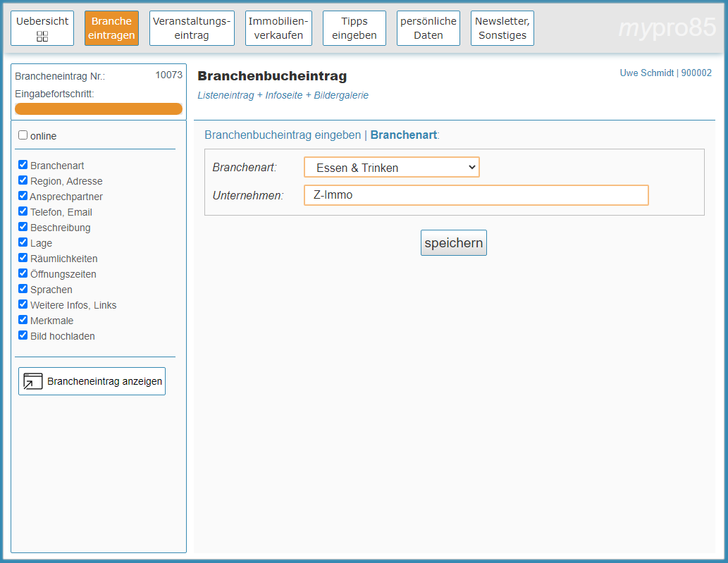The image size is (728, 563).
Task: Uncheck the Merkmale checkbox
Action: click(x=23, y=320)
